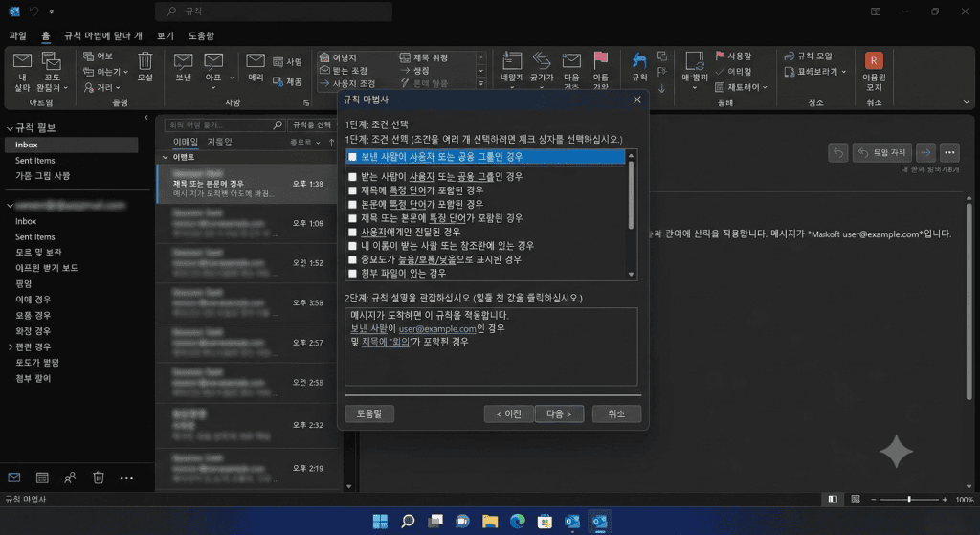Check '사용자에게만 전달된 경우' checkbox
The image size is (980, 535).
pos(352,232)
